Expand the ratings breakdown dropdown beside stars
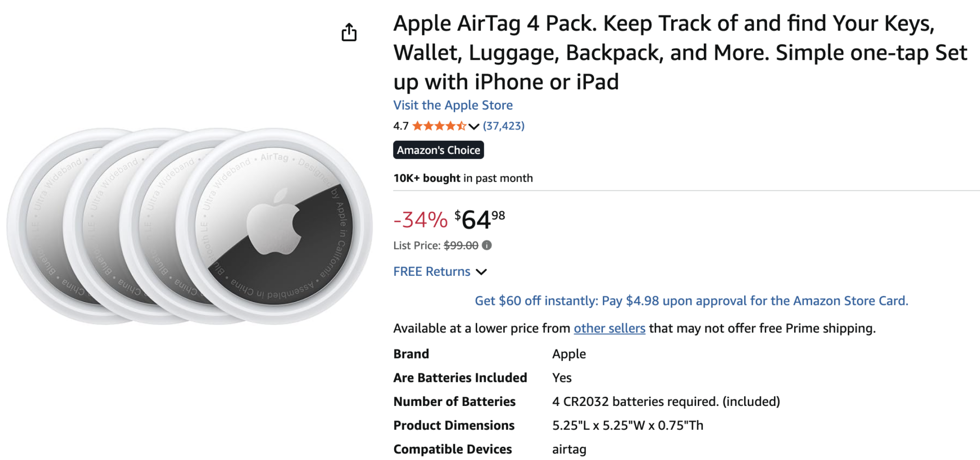Viewport: 980px width, 460px height. click(x=474, y=126)
